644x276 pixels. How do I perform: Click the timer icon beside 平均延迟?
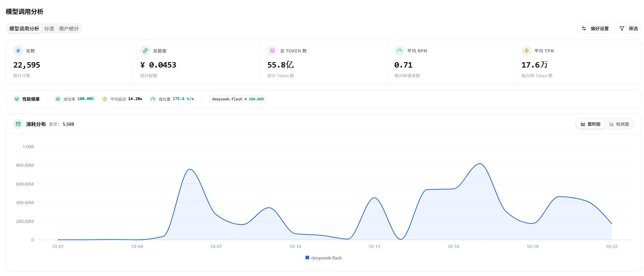pos(105,99)
